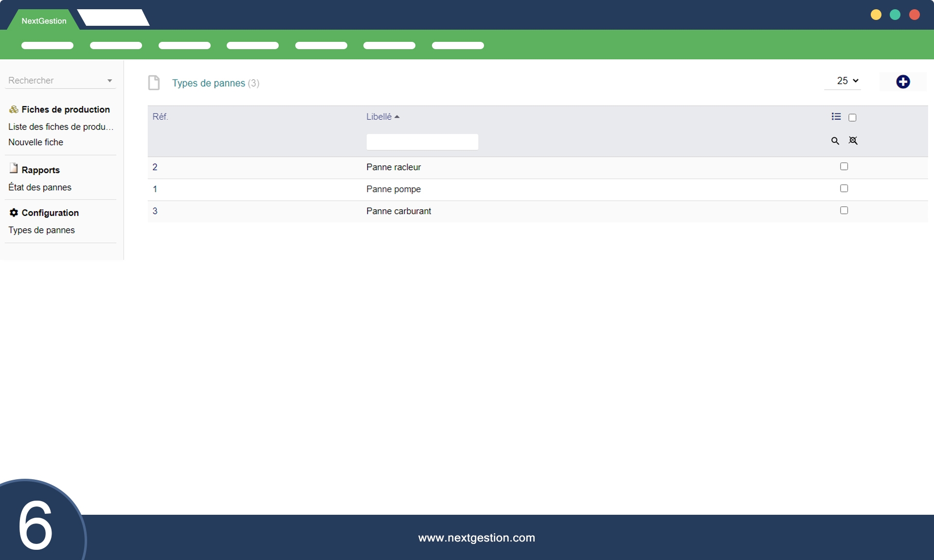
Task: Click the magnifier search filter icon
Action: click(835, 141)
